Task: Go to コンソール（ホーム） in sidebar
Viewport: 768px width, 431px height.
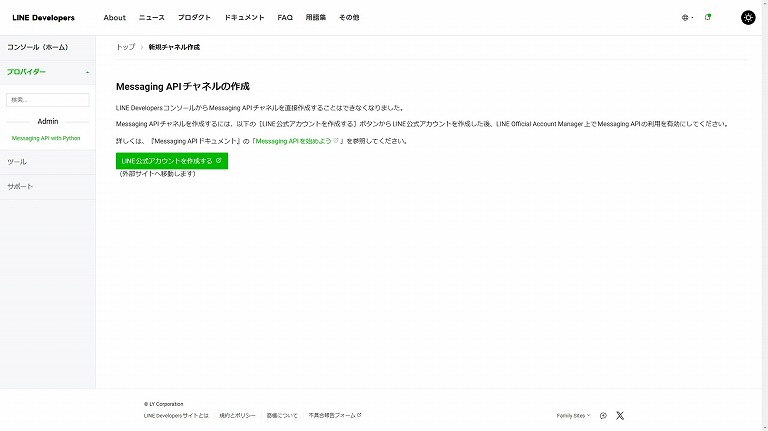Action: click(x=48, y=48)
